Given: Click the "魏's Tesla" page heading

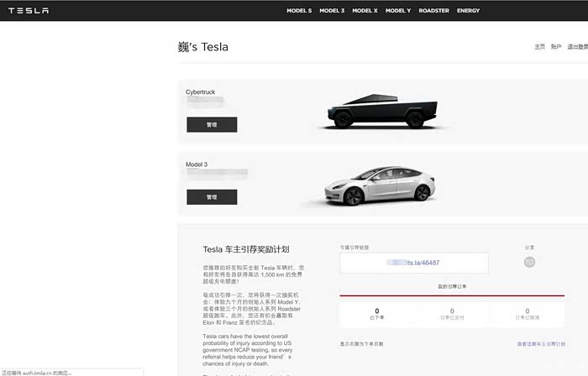Looking at the screenshot, I should 203,47.
